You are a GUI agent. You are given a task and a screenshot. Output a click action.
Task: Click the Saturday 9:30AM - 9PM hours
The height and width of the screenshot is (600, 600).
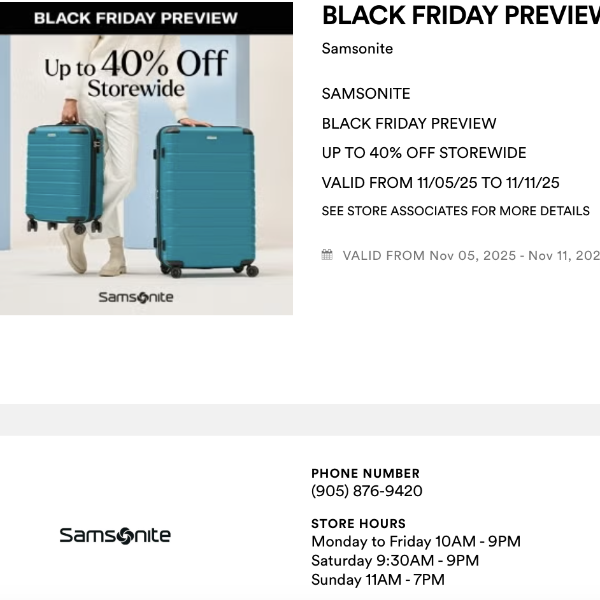[394, 561]
